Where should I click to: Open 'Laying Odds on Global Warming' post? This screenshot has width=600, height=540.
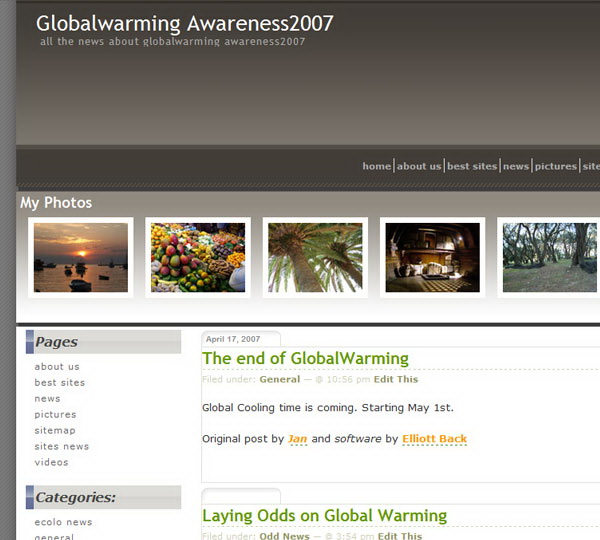(324, 516)
